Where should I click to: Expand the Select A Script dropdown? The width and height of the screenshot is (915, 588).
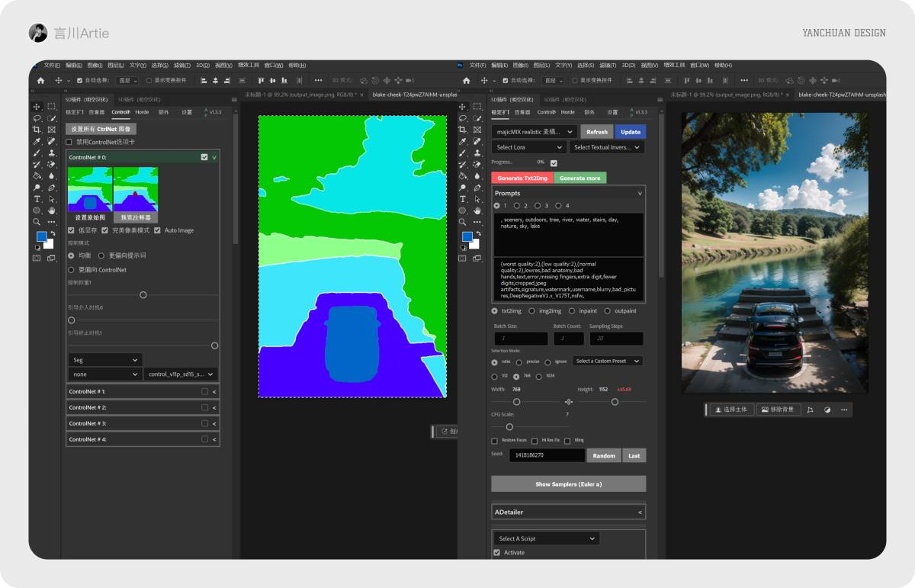point(545,538)
